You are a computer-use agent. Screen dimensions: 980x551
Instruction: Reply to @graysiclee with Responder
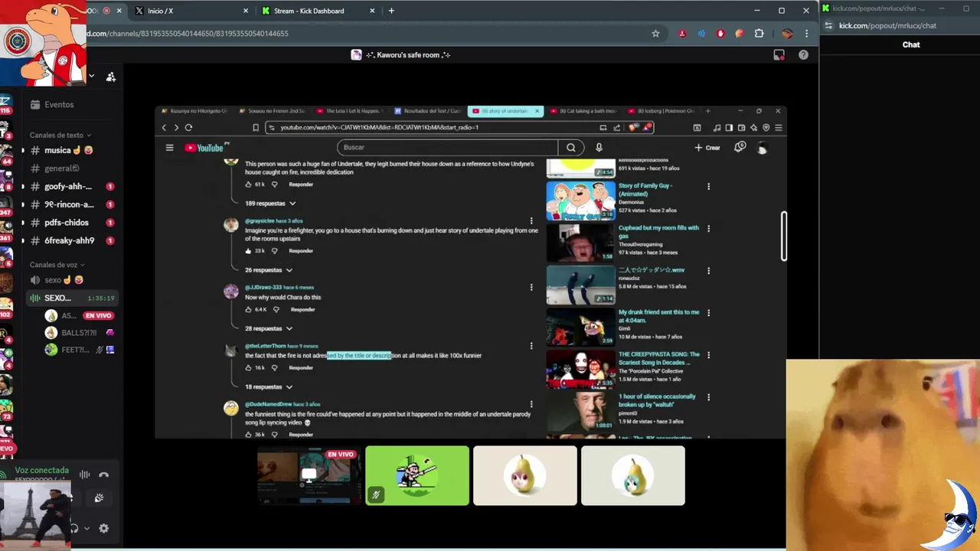(x=301, y=251)
